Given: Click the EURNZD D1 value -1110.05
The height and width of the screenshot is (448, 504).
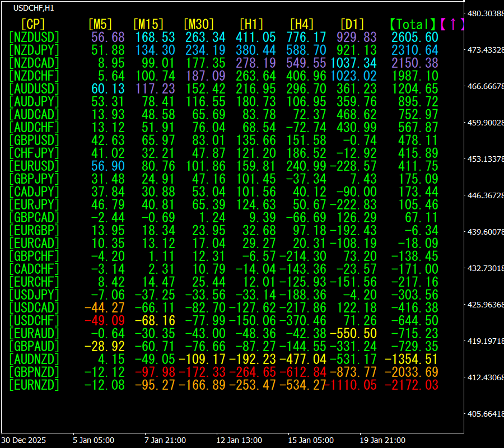Looking at the screenshot, I should coord(350,385).
